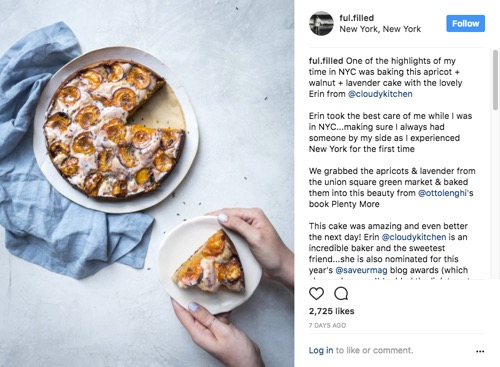The height and width of the screenshot is (367, 500).
Task: Follow the ful.filled account
Action: [465, 23]
